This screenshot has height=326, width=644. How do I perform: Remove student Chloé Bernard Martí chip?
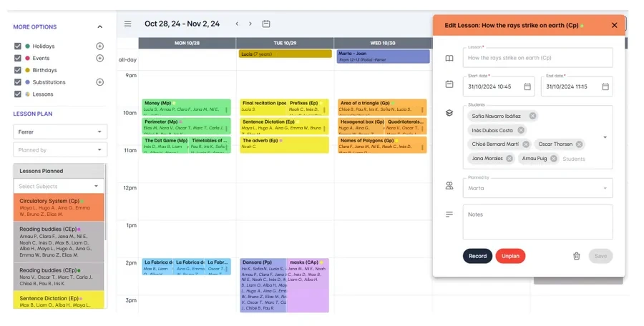526,144
